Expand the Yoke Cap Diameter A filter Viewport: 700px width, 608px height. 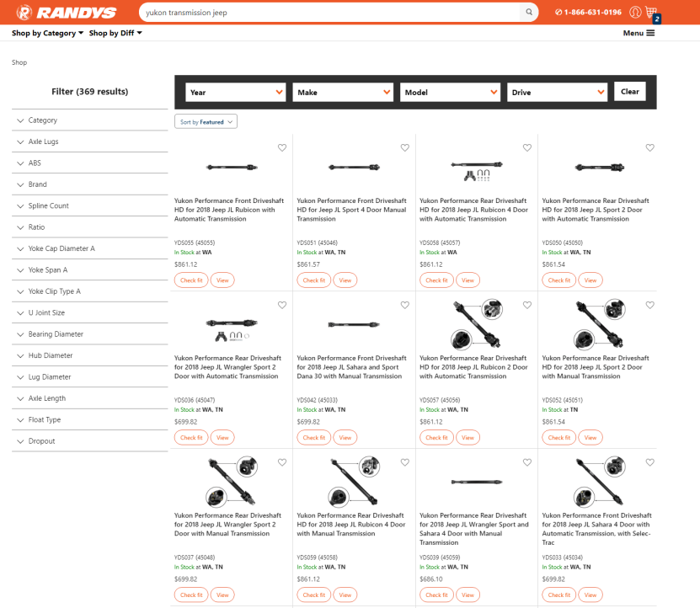pyautogui.click(x=90, y=248)
